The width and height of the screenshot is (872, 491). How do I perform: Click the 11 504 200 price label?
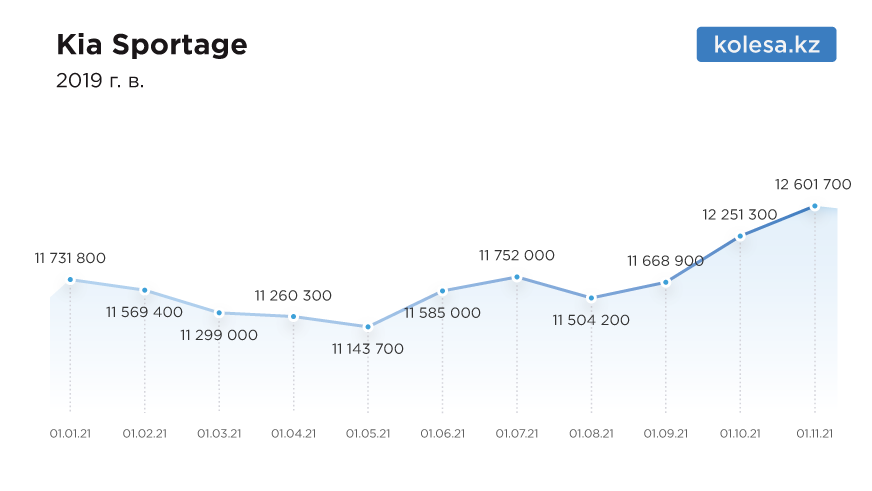tap(591, 320)
